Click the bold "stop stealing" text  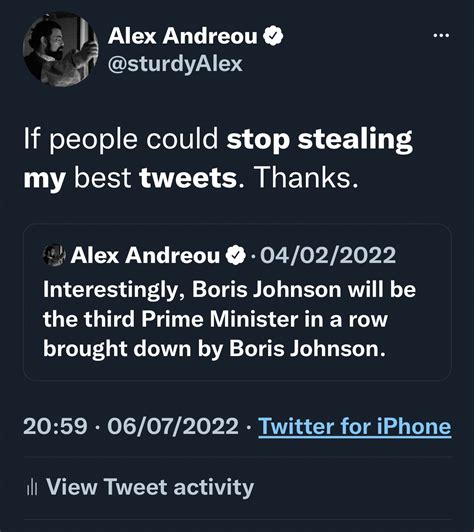(320, 140)
